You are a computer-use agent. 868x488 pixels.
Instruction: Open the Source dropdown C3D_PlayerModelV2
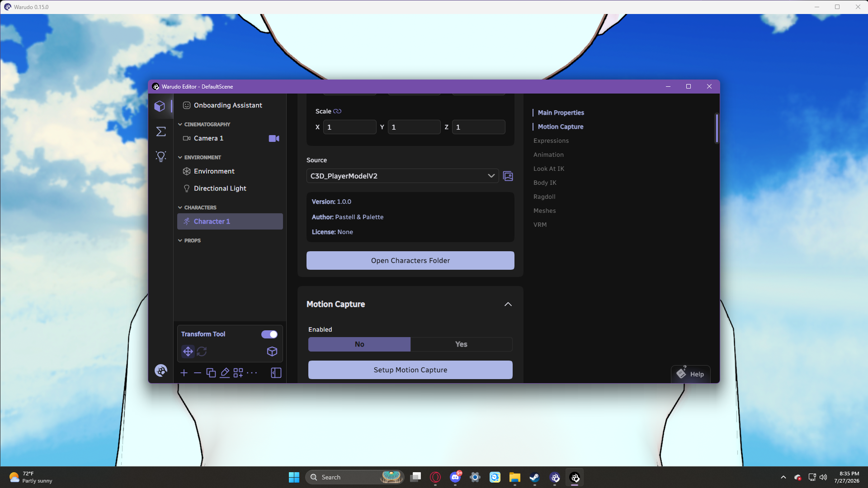point(402,176)
